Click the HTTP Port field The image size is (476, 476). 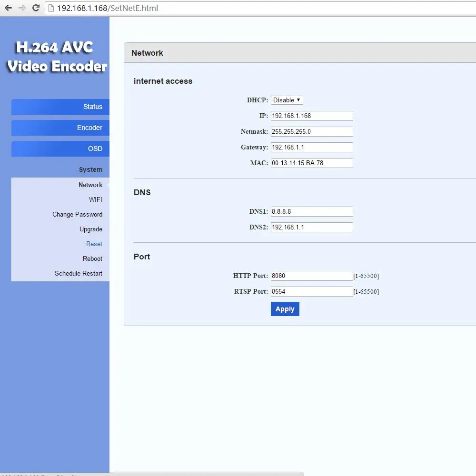point(312,276)
